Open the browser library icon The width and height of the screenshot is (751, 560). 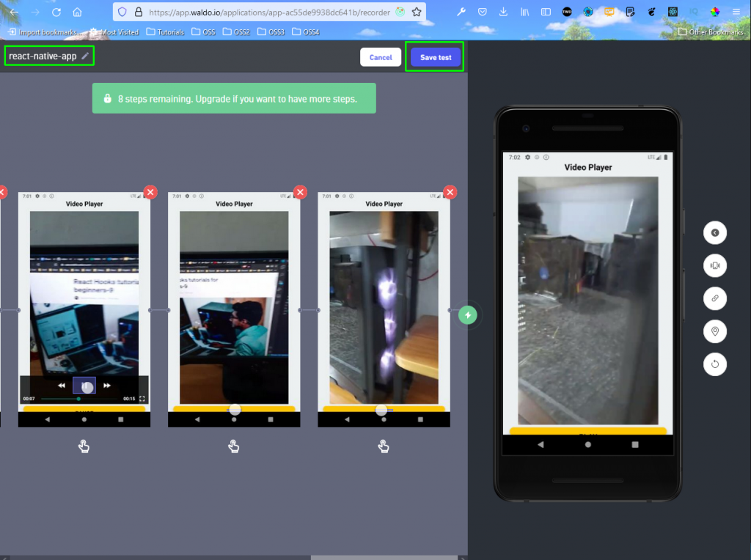coord(525,12)
